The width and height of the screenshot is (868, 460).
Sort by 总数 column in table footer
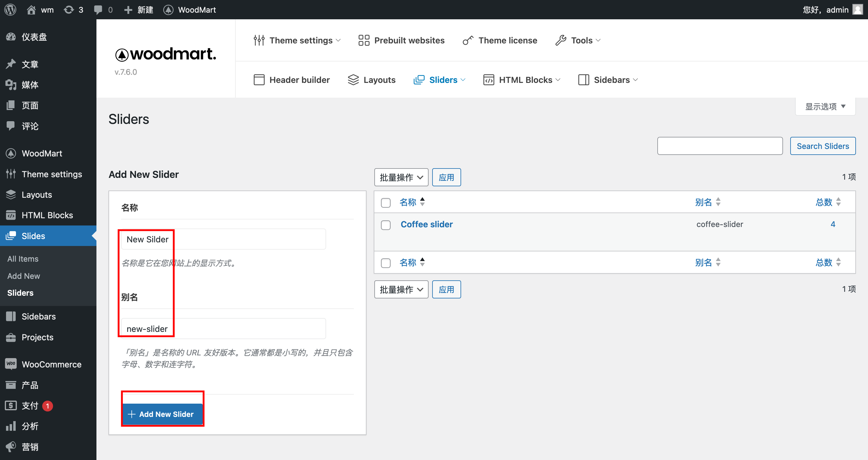(828, 263)
